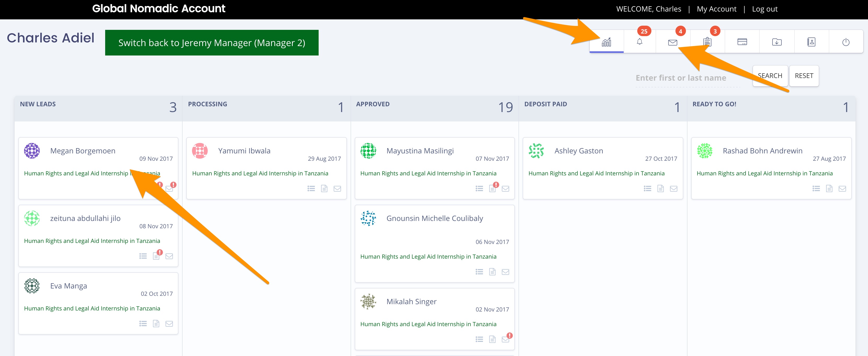Open the tasks clipboard icon
This screenshot has width=868, height=356.
point(707,42)
